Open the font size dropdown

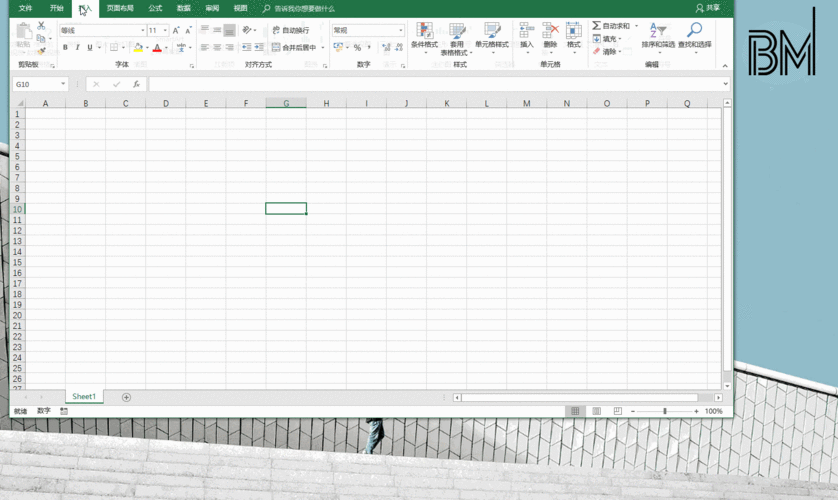click(165, 31)
